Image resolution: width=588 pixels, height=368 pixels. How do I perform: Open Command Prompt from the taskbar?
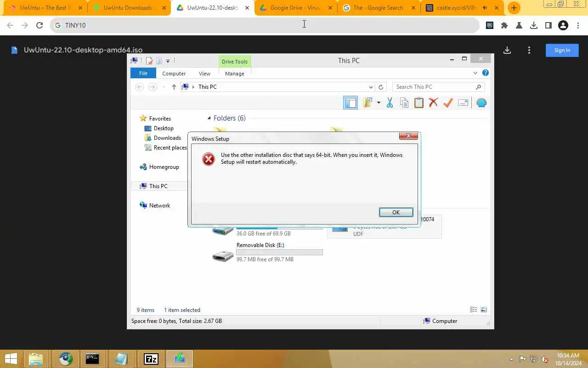(x=93, y=359)
